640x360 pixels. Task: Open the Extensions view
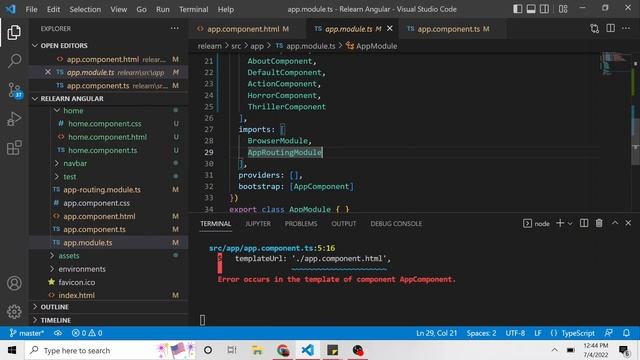coord(14,147)
